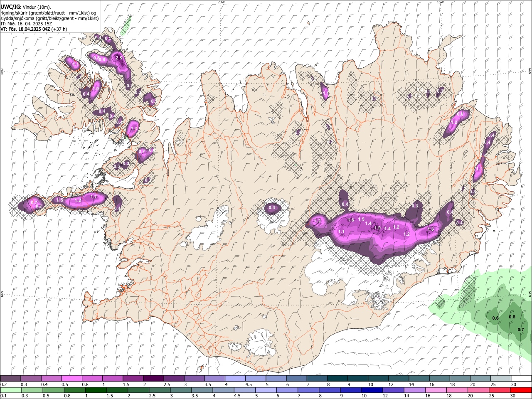
Task: Click the deep blue swatch between 10 and 12
Action: point(372,390)
